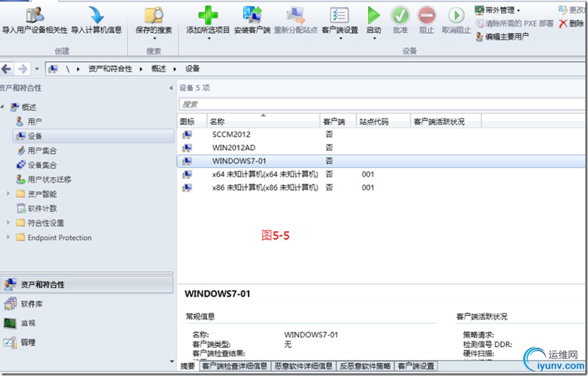Click into the 搜索 search field
The image size is (588, 376).
click(382, 104)
